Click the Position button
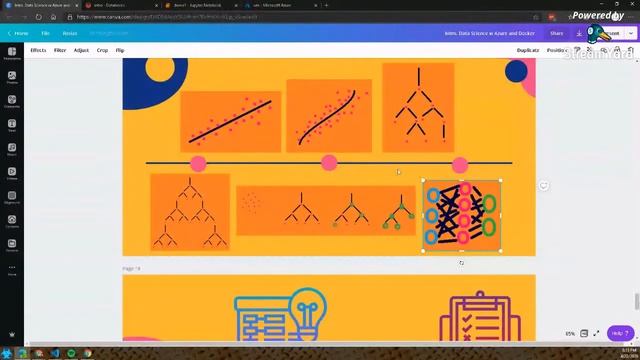Screen dimensions: 640x360 point(557,50)
